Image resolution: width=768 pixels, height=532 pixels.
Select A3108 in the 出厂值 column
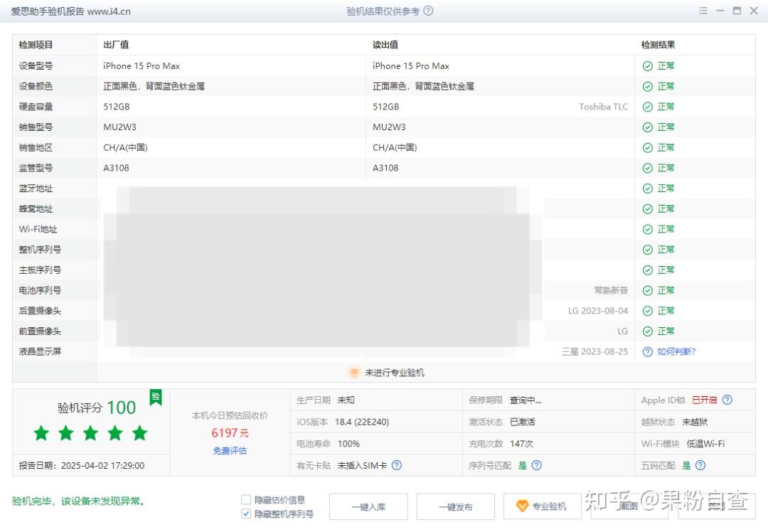[x=116, y=168]
